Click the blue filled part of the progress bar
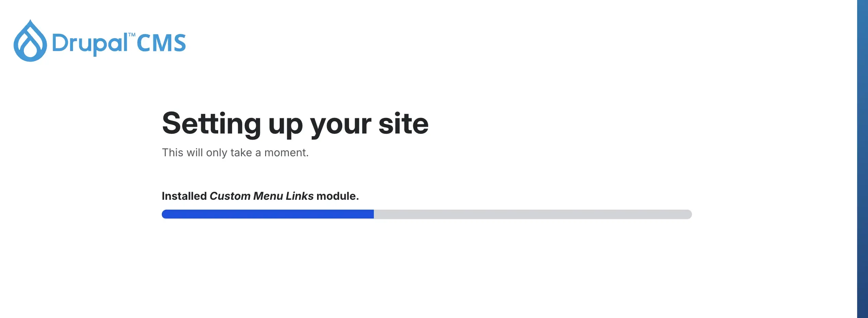868x318 pixels. [268, 214]
